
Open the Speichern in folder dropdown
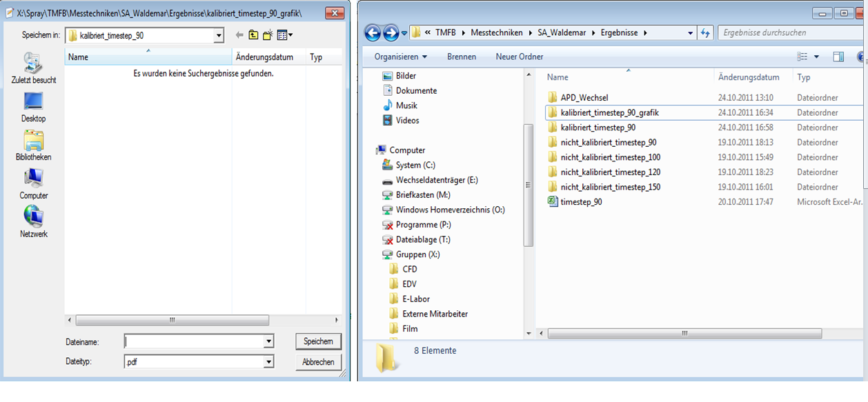(219, 35)
